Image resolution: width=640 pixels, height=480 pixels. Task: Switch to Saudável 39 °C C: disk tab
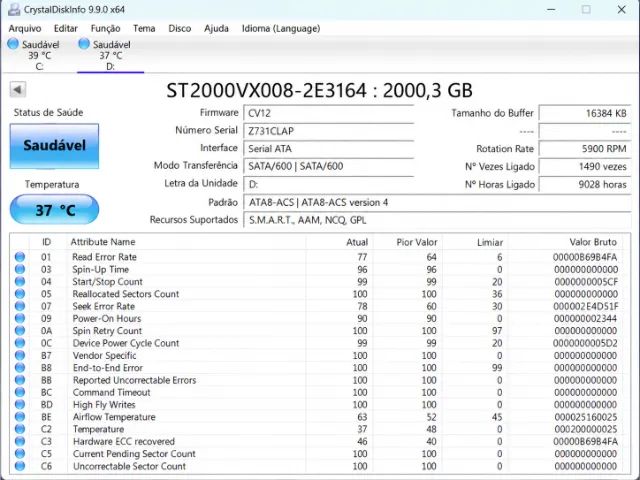tap(34, 55)
